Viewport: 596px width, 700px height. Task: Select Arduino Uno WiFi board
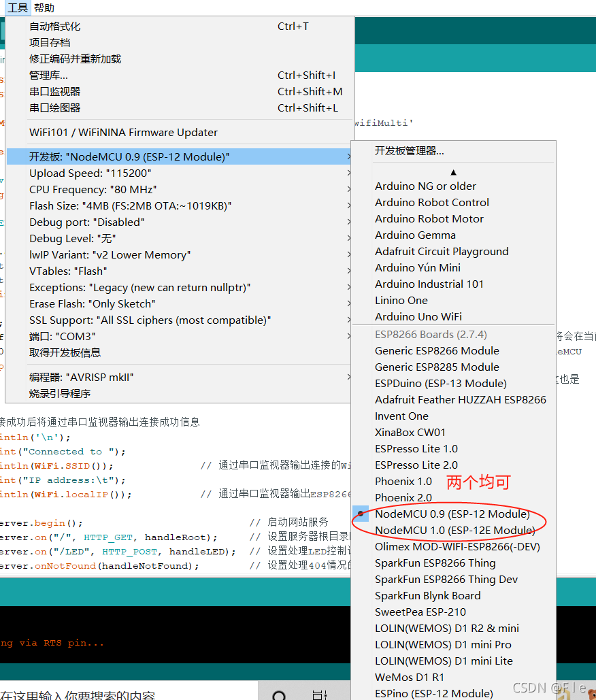[x=454, y=317]
